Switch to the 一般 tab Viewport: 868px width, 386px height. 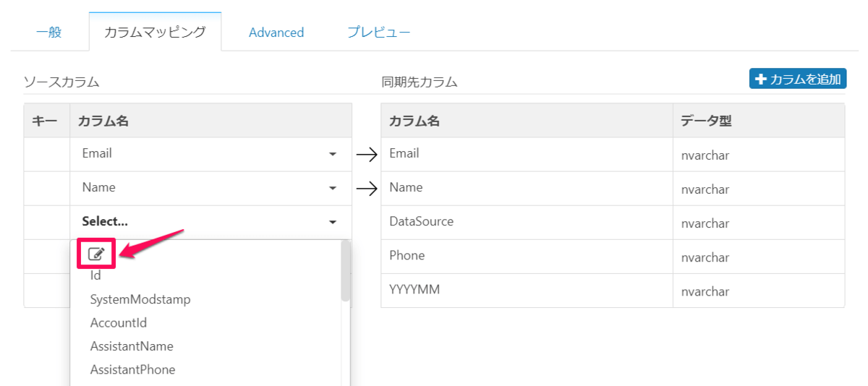coord(49,33)
